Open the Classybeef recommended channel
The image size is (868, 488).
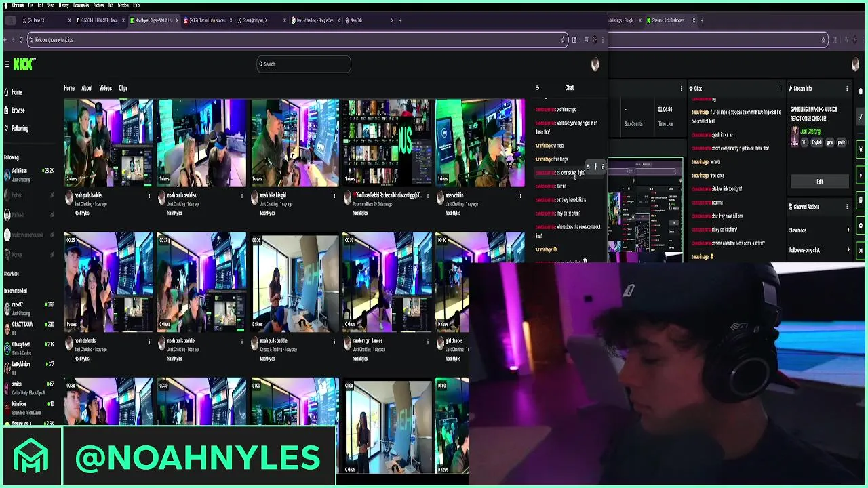[28, 348]
